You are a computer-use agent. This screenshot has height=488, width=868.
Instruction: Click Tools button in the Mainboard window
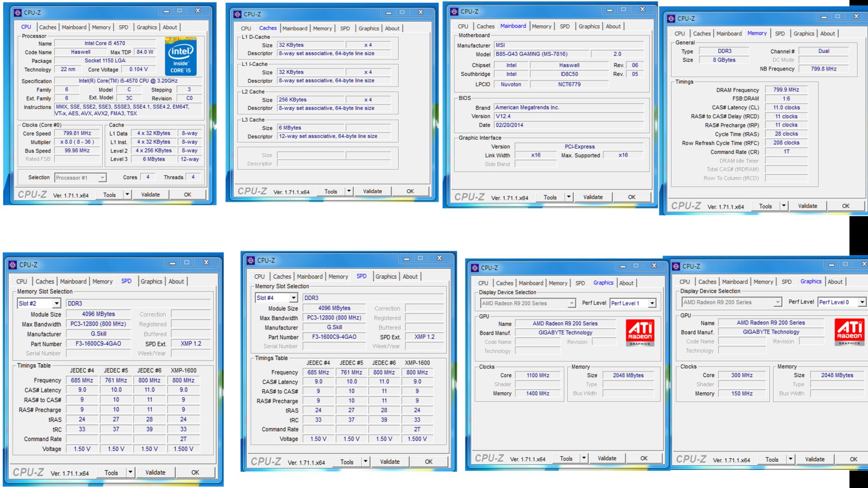click(550, 197)
